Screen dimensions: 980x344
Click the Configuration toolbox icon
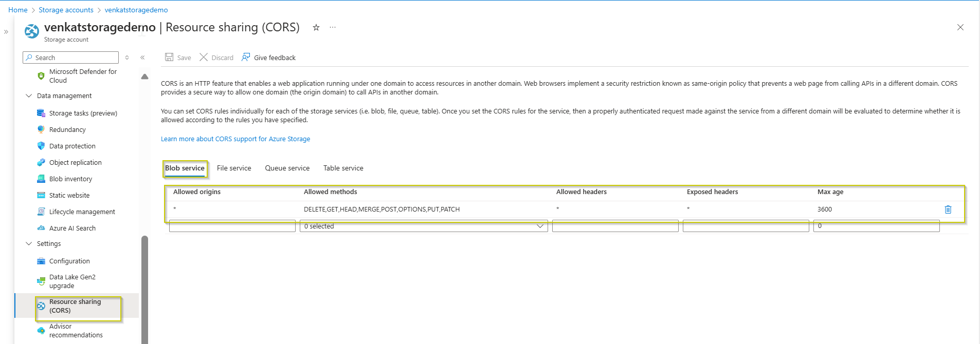point(41,261)
